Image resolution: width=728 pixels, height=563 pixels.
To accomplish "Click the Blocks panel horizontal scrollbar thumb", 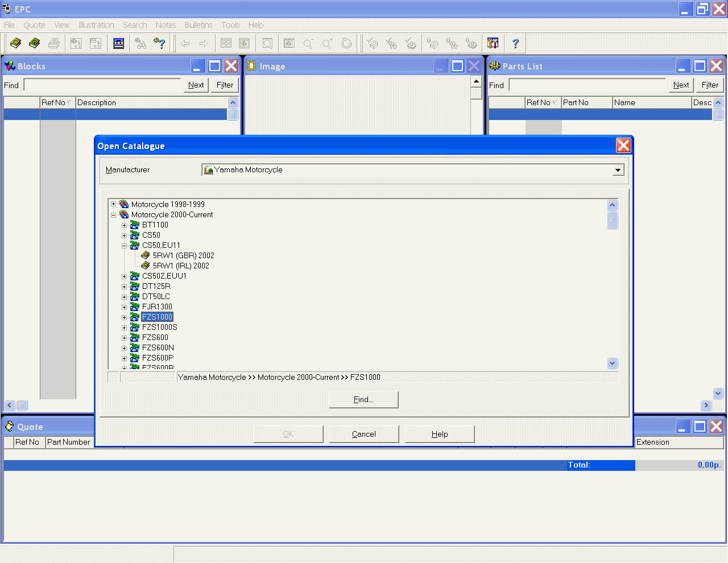I will point(22,405).
